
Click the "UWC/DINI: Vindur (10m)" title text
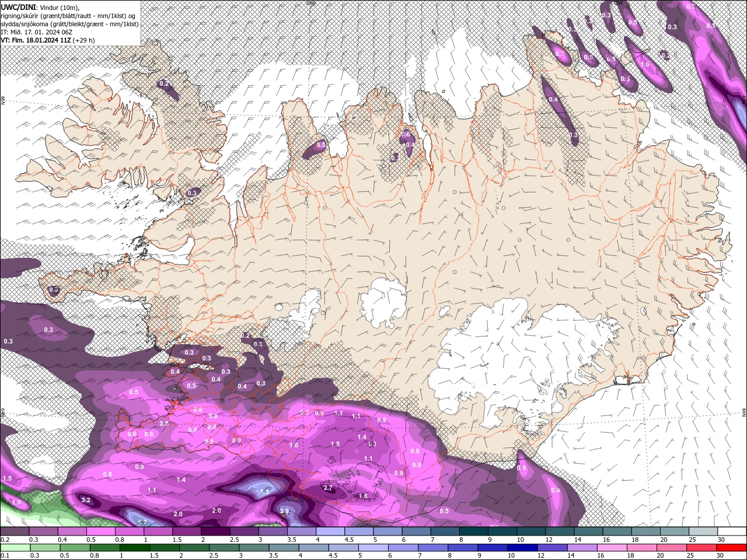pos(40,6)
